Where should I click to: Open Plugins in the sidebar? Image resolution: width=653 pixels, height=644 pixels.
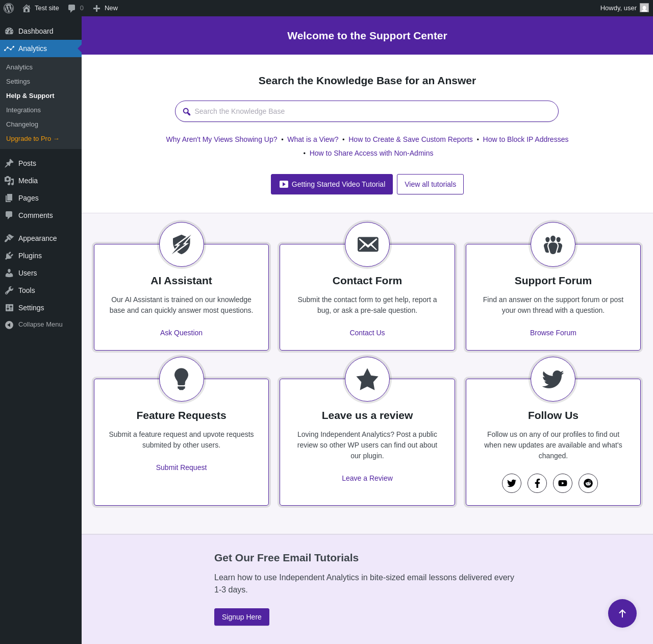pyautogui.click(x=41, y=256)
